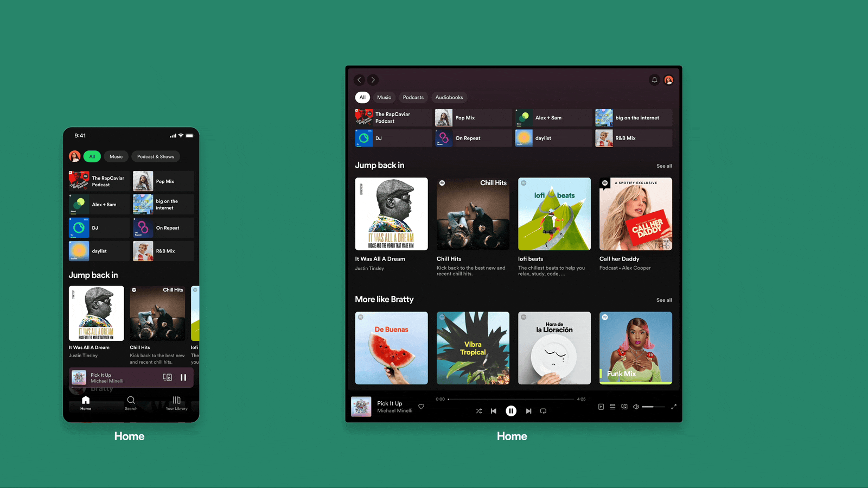Click See all for Jump back in

pyautogui.click(x=664, y=166)
